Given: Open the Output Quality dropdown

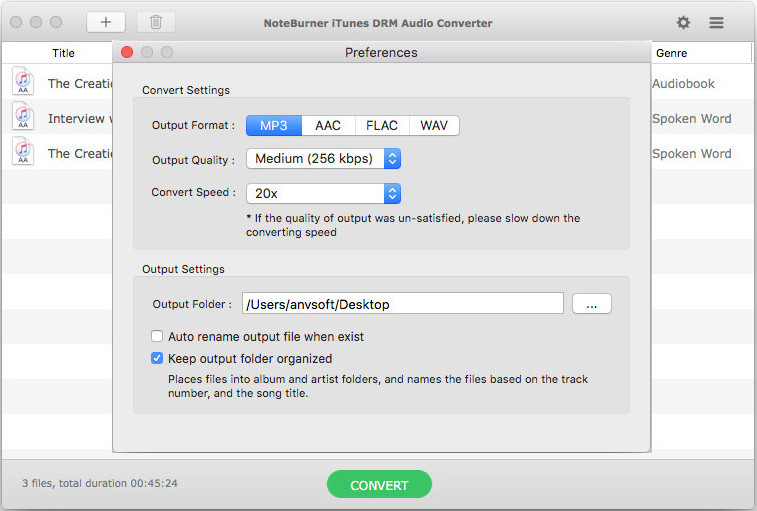Looking at the screenshot, I should (x=323, y=158).
